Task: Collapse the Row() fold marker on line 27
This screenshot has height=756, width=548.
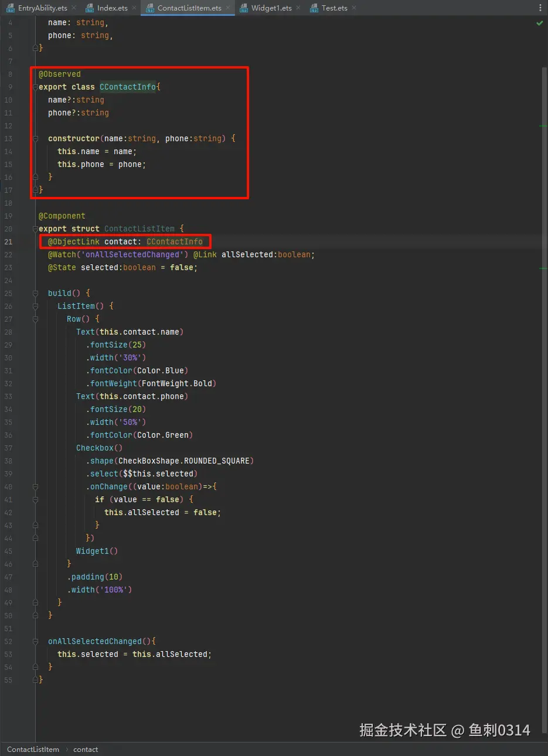Action: (35, 319)
